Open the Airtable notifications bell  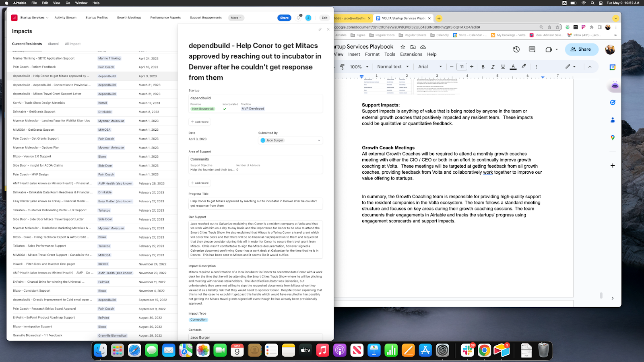pos(298,18)
